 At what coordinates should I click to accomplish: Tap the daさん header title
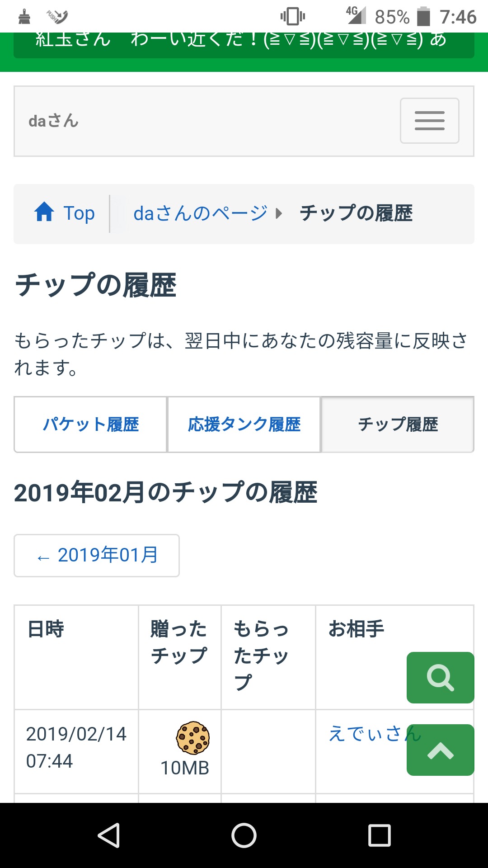click(x=53, y=121)
